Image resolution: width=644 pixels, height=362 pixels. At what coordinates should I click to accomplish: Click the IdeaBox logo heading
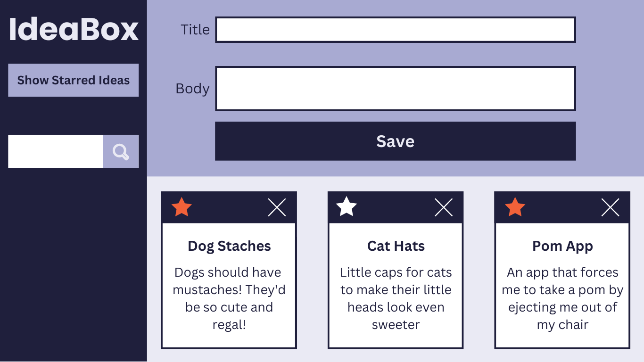74,29
